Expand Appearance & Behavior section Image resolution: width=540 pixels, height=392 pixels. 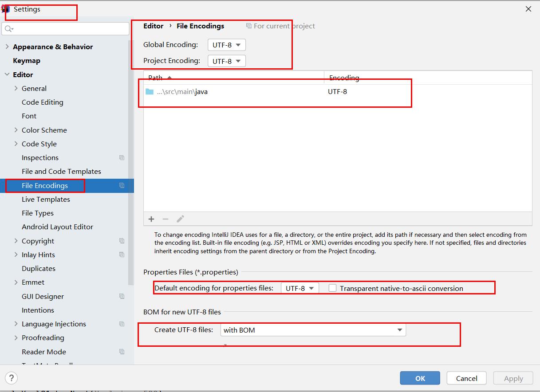(7, 47)
